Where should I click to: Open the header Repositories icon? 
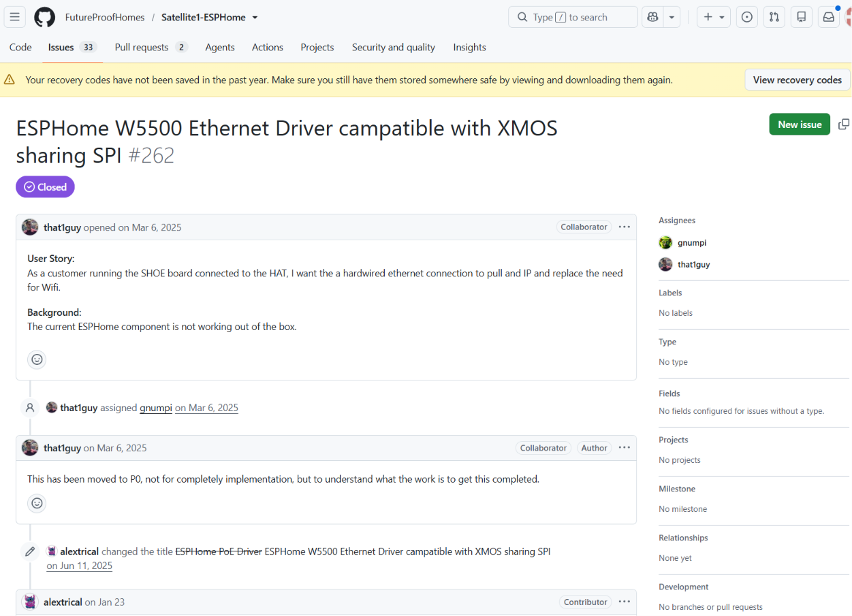coord(802,17)
